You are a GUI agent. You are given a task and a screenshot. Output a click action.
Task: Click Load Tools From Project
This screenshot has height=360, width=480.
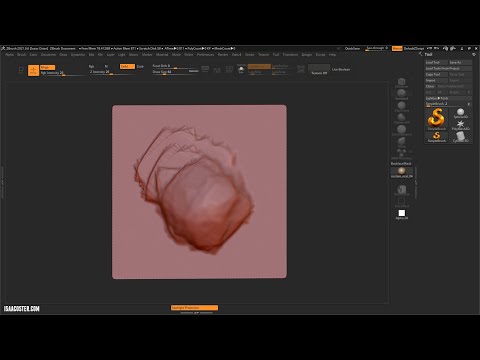pyautogui.click(x=448, y=68)
